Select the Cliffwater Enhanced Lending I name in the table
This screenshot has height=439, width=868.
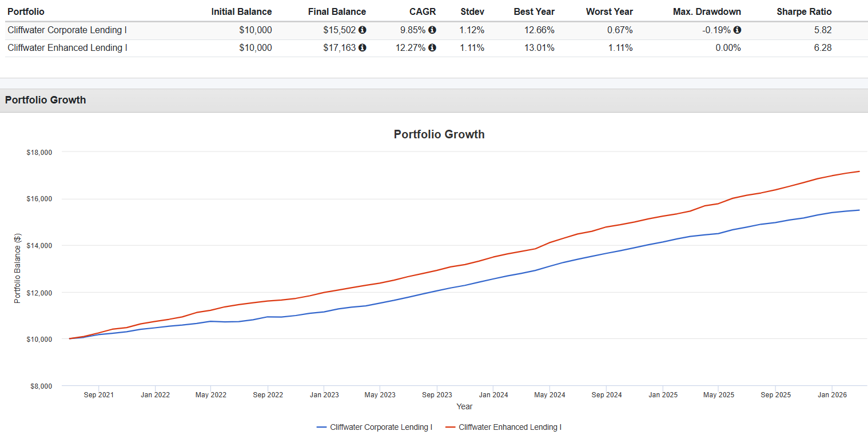click(x=67, y=48)
